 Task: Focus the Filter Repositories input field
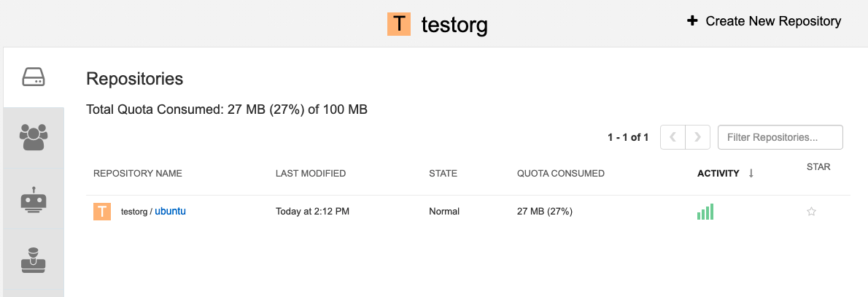780,137
